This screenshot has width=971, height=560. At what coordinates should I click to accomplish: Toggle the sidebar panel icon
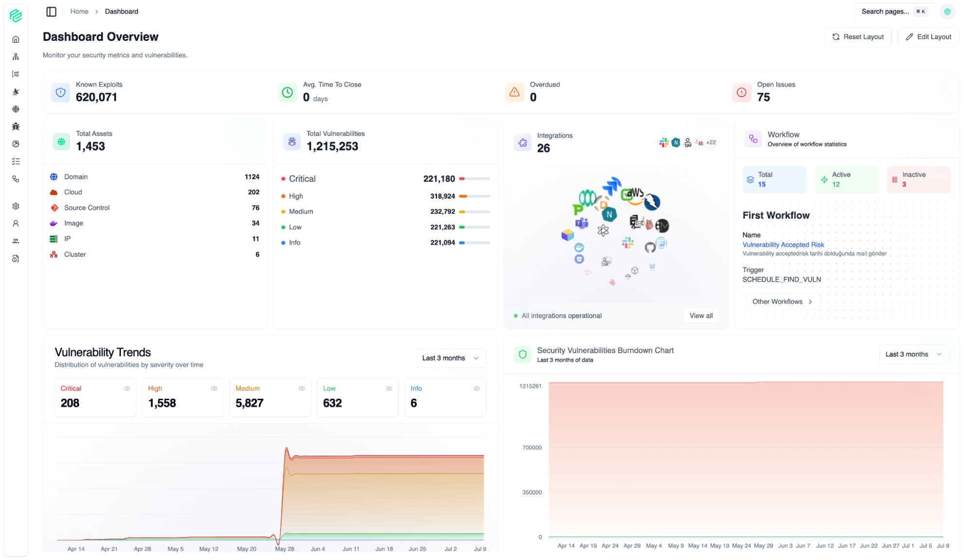click(51, 12)
